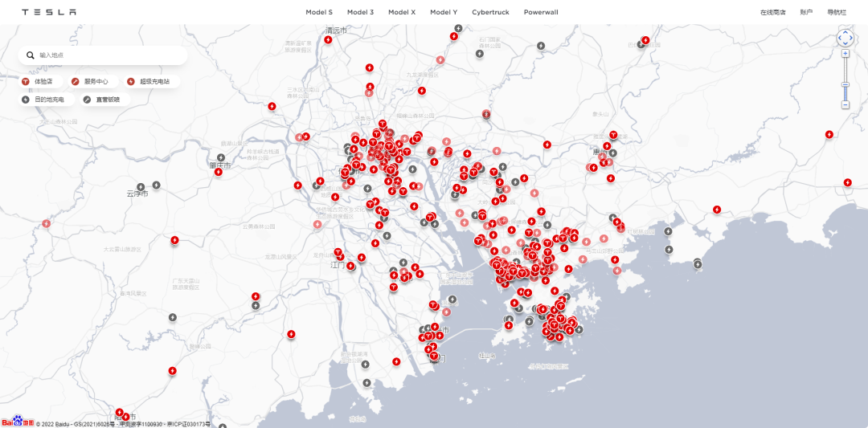Go to 在线商店 online shop link
This screenshot has width=868, height=428.
773,12
